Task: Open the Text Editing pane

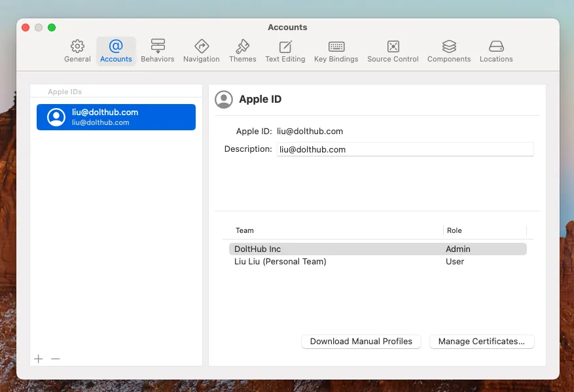Action: [x=285, y=50]
